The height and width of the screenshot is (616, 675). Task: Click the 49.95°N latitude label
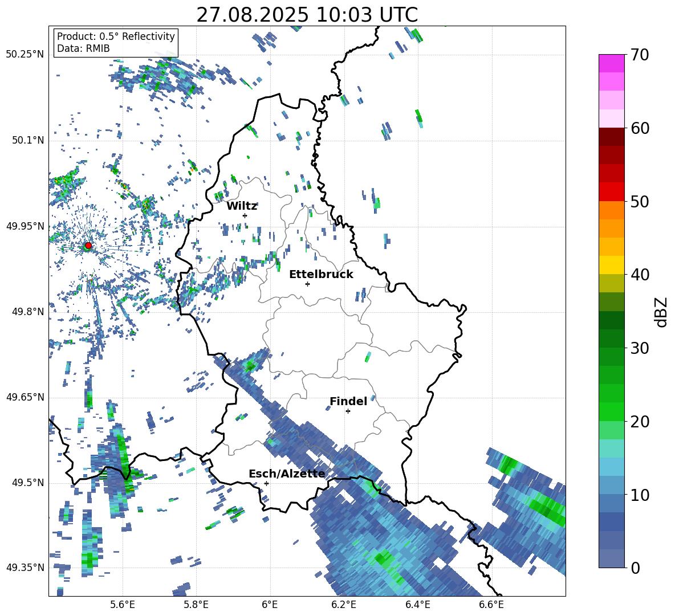(25, 226)
